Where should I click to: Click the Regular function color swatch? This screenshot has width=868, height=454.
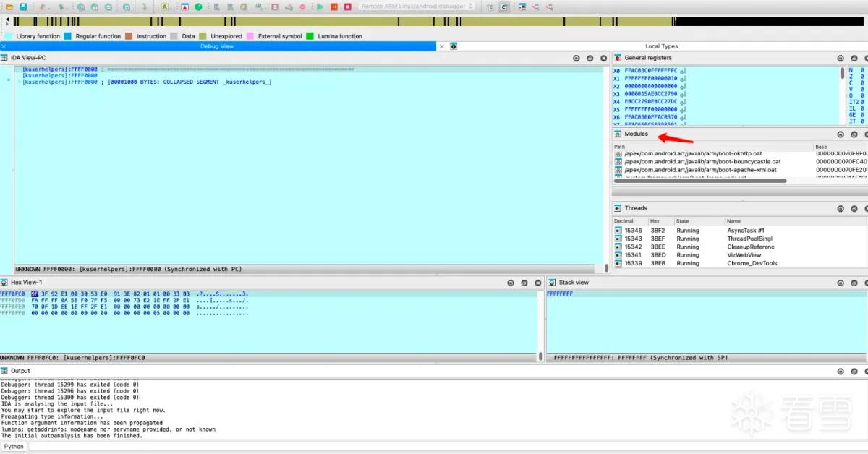click(67, 36)
